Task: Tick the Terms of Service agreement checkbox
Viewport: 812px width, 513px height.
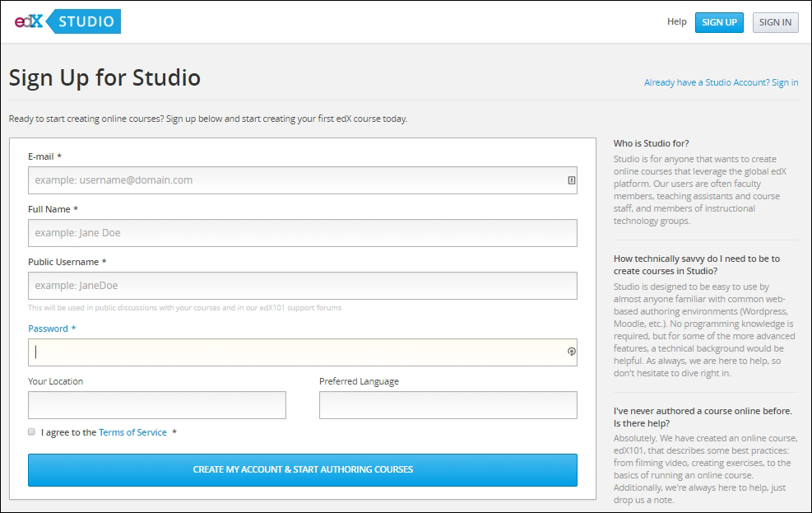Action: point(31,431)
